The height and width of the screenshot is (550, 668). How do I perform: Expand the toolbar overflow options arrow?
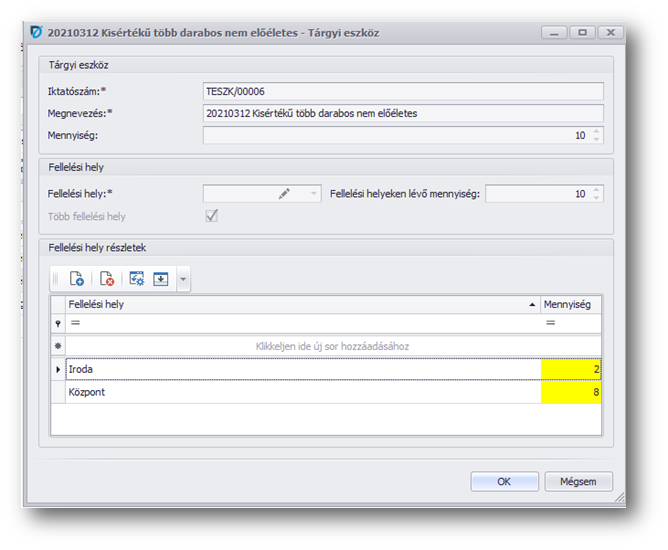coord(183,279)
